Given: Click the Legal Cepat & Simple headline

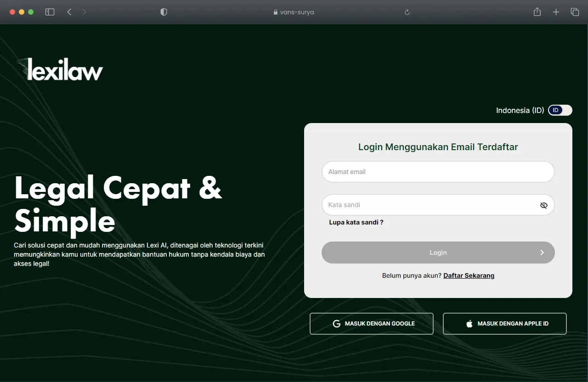Looking at the screenshot, I should pyautogui.click(x=118, y=205).
